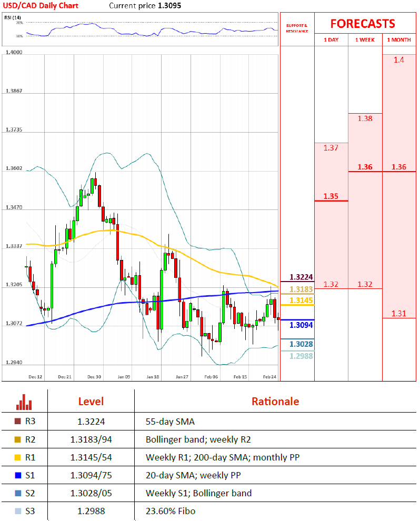Click the S2 steel blue color square

point(18,493)
